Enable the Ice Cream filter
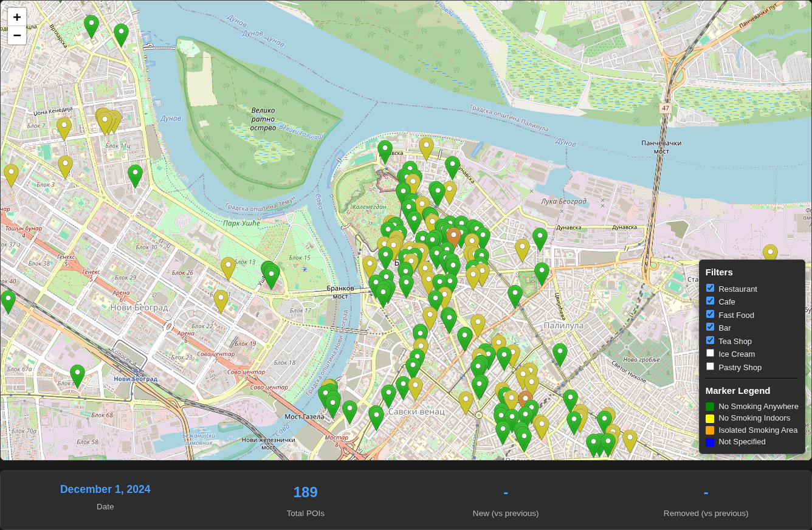This screenshot has width=812, height=530. 710,353
